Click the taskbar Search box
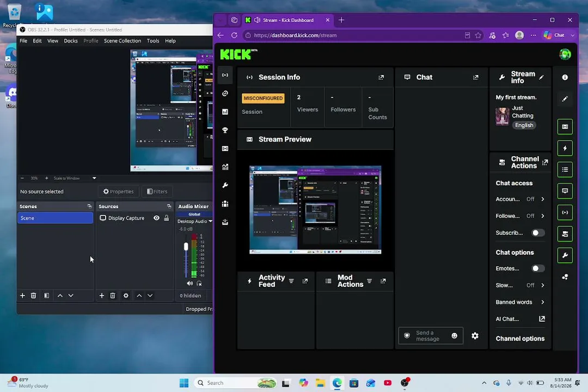The width and height of the screenshot is (588, 392). (x=236, y=383)
